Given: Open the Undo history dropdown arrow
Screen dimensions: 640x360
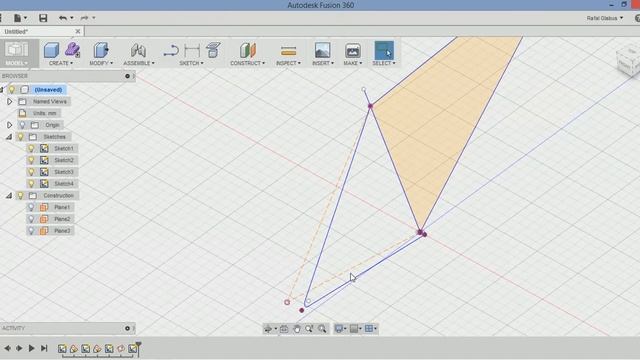Looking at the screenshot, I should tap(72, 18).
